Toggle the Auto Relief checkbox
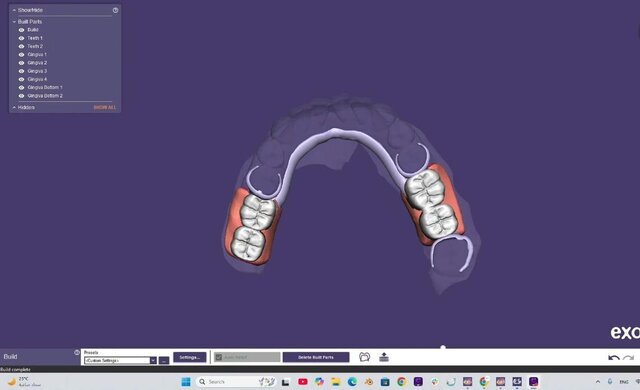The height and width of the screenshot is (390, 640). (x=218, y=357)
